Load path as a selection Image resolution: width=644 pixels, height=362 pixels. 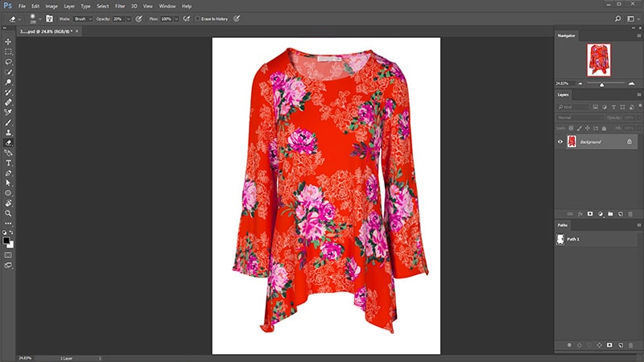pyautogui.click(x=589, y=345)
